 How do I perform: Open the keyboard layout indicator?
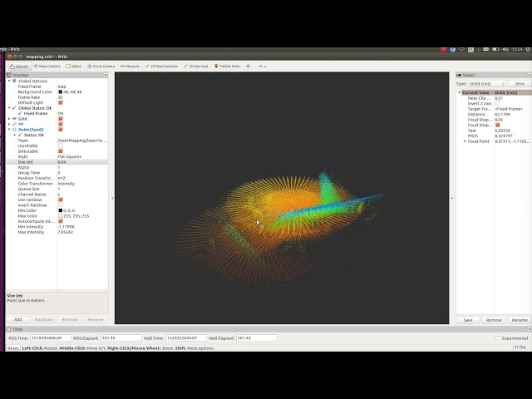470,50
